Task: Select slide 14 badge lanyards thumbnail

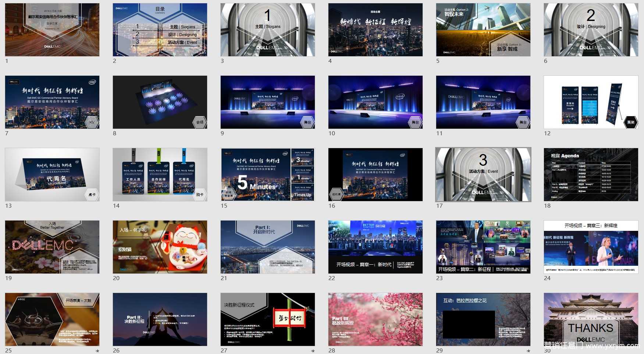Action: click(x=160, y=175)
